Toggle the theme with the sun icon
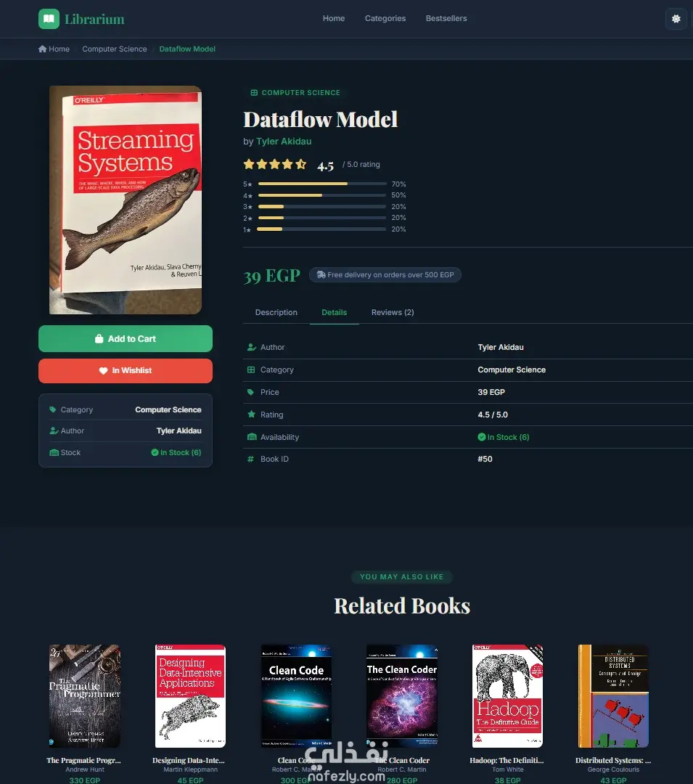The height and width of the screenshot is (784, 693). (676, 19)
